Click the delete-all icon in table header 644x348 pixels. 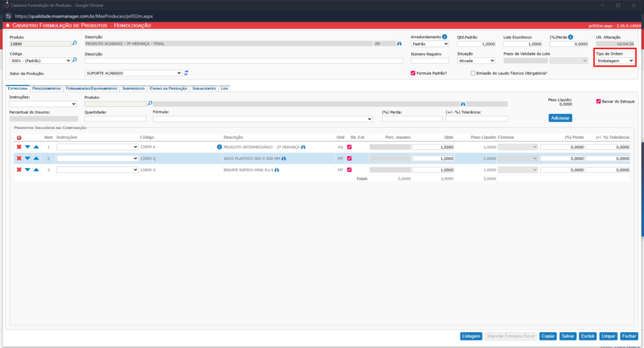point(19,137)
